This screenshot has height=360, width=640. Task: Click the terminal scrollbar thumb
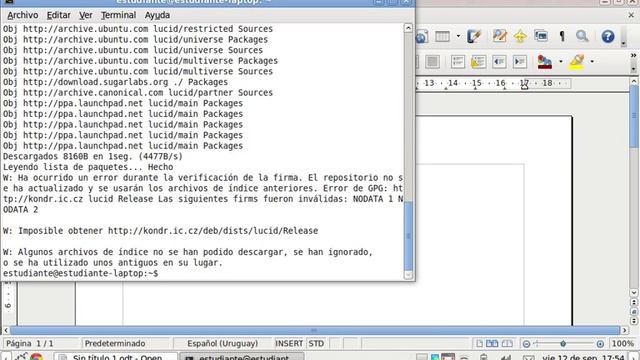pyautogui.click(x=408, y=236)
